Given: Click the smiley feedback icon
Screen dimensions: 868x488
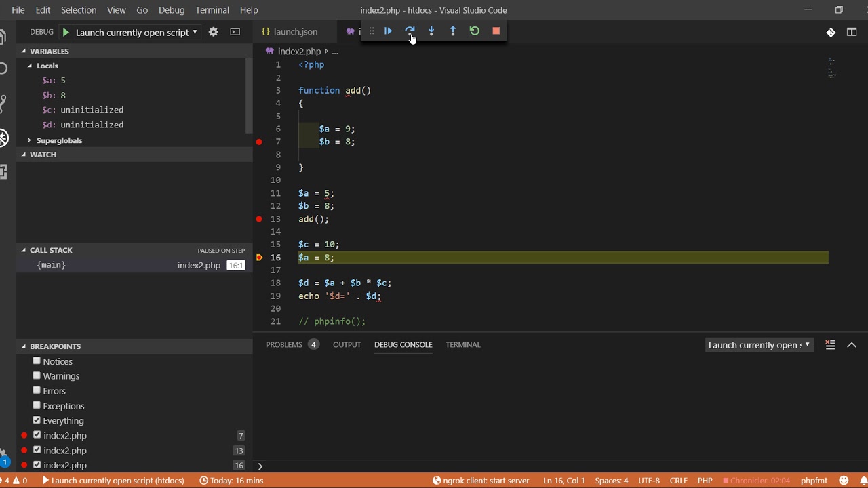Looking at the screenshot, I should pos(844,481).
